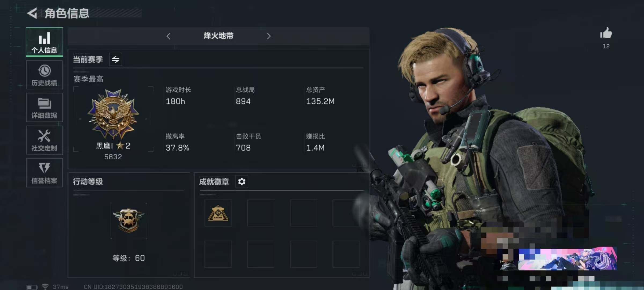Select the first empty badge slot on the bottom row

[x=218, y=254]
